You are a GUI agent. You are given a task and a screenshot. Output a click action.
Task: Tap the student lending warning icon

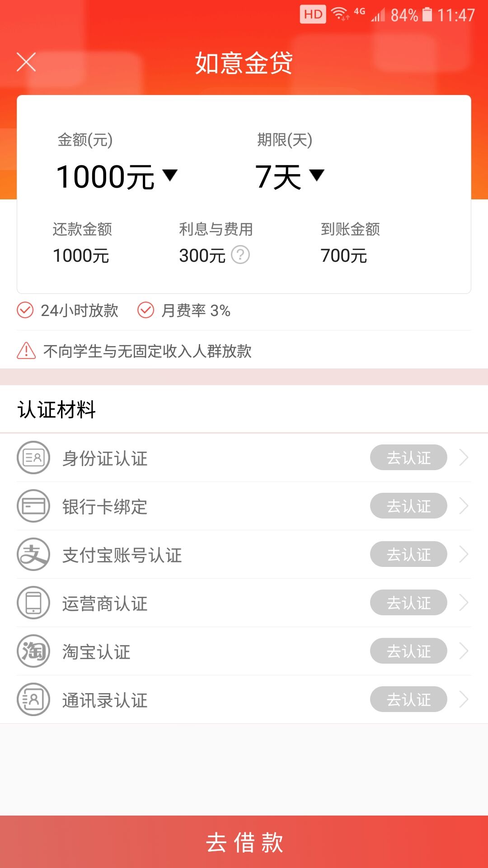(x=26, y=350)
